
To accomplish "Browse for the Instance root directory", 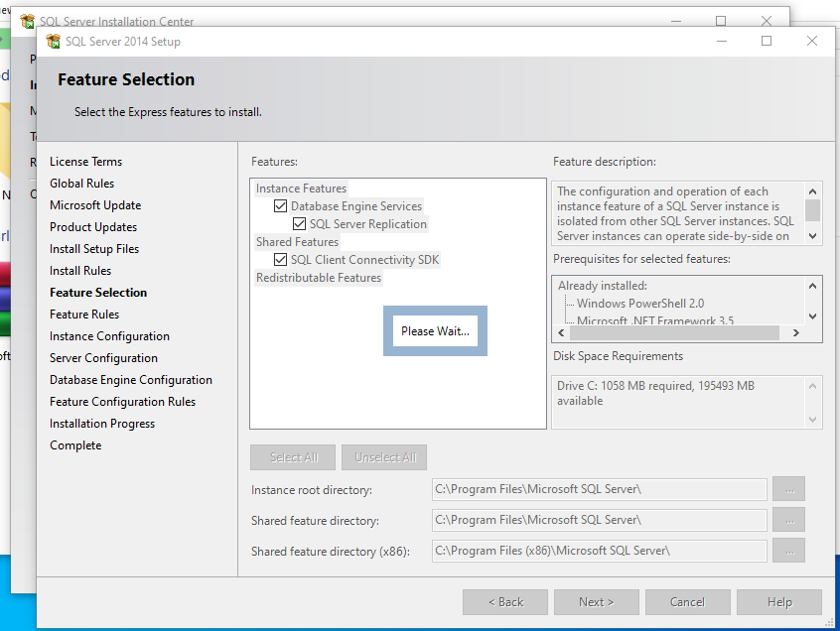I will click(x=789, y=489).
